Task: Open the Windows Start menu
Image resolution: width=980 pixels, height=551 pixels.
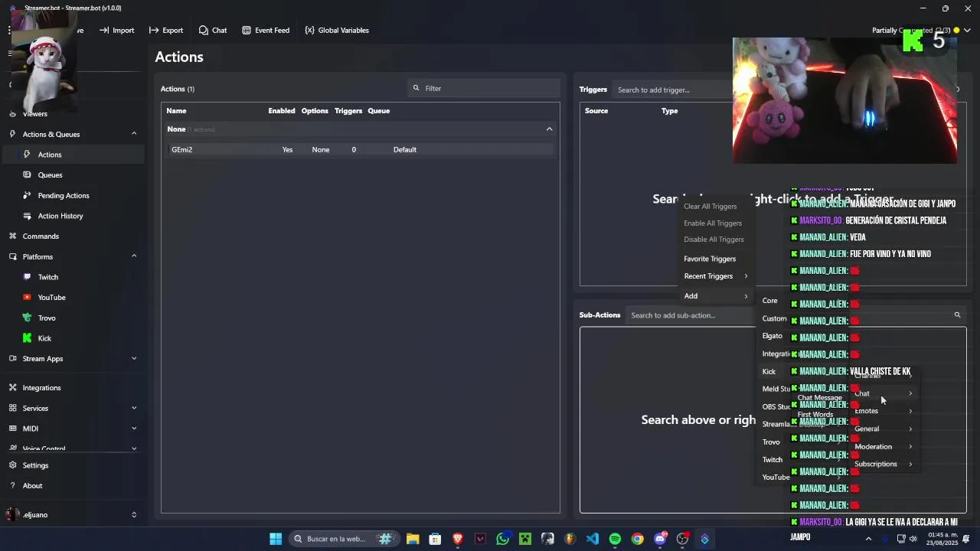Action: 276,539
